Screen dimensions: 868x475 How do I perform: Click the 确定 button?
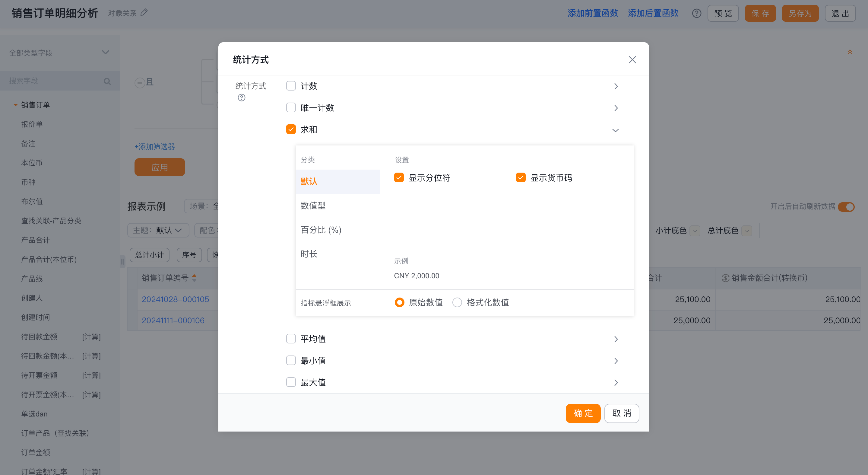click(x=583, y=413)
